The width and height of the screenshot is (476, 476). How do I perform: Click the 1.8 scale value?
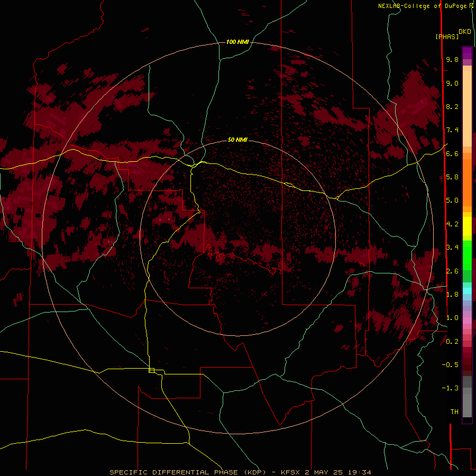[x=452, y=295]
